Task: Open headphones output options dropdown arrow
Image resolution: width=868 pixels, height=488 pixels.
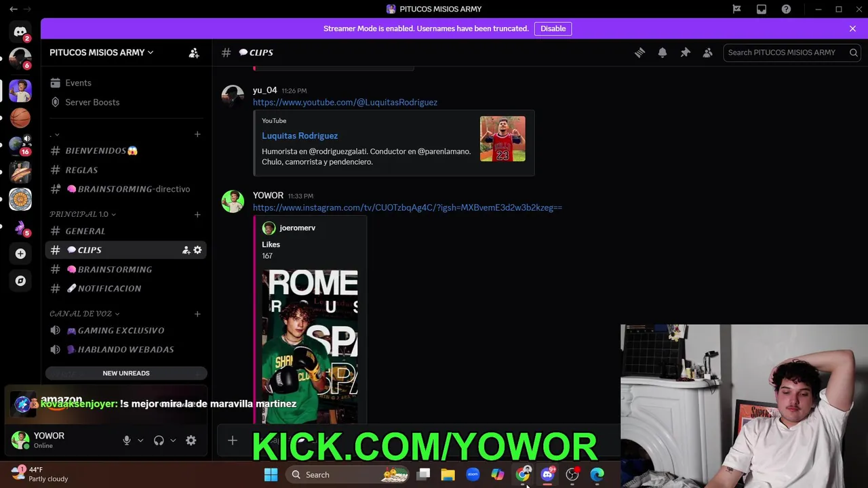Action: [x=173, y=441]
